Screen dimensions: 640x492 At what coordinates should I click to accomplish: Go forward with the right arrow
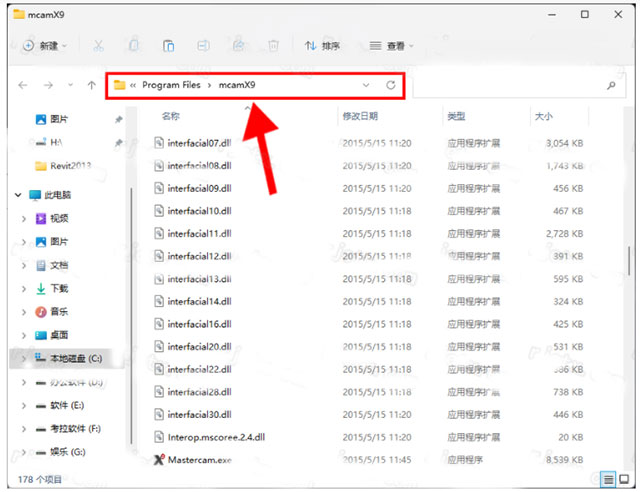pos(48,85)
